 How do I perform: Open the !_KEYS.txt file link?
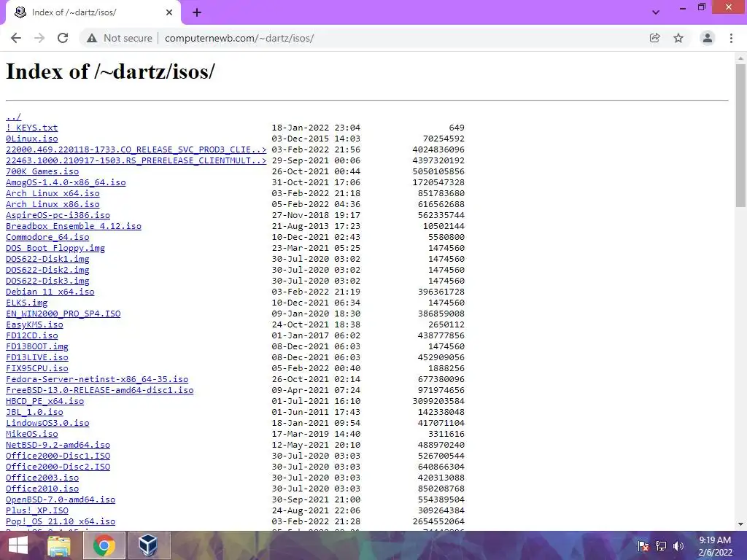tap(31, 128)
